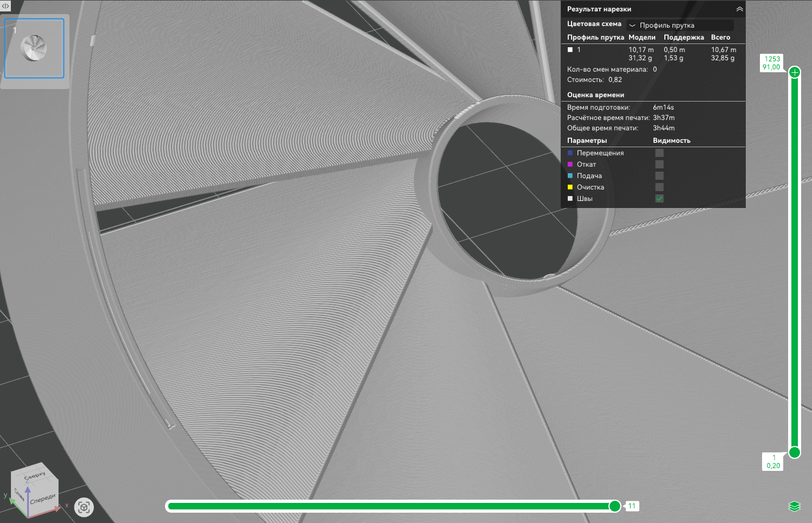
Task: Click the layers view icon
Action: tap(795, 507)
